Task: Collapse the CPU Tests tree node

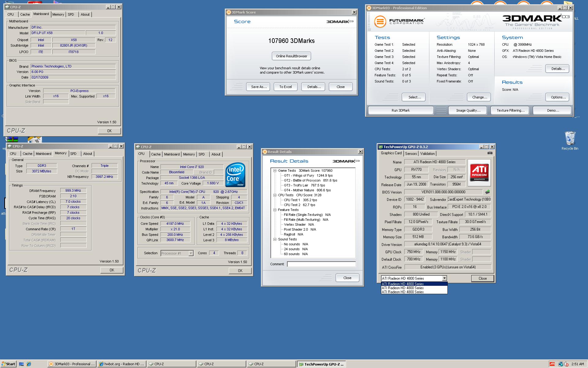Action: click(275, 195)
